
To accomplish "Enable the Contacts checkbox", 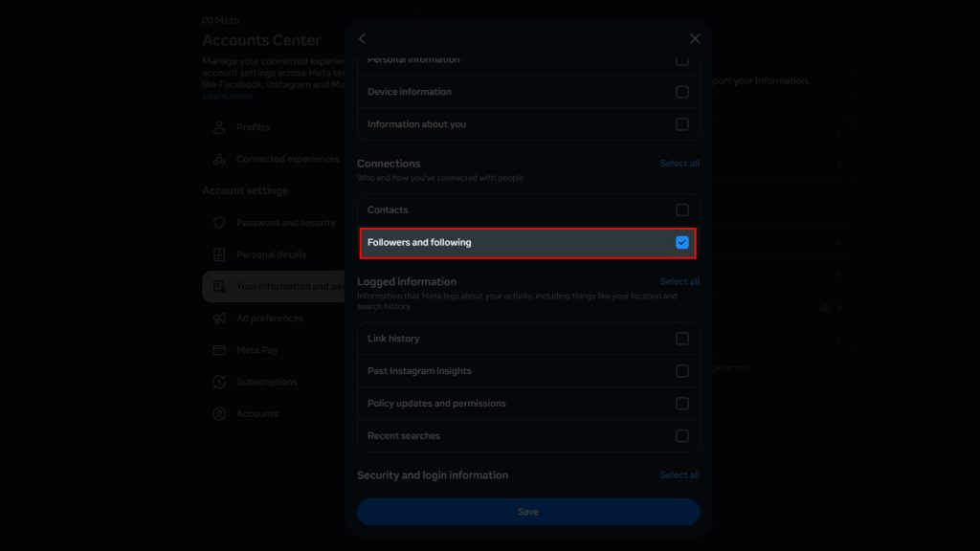I will point(682,209).
